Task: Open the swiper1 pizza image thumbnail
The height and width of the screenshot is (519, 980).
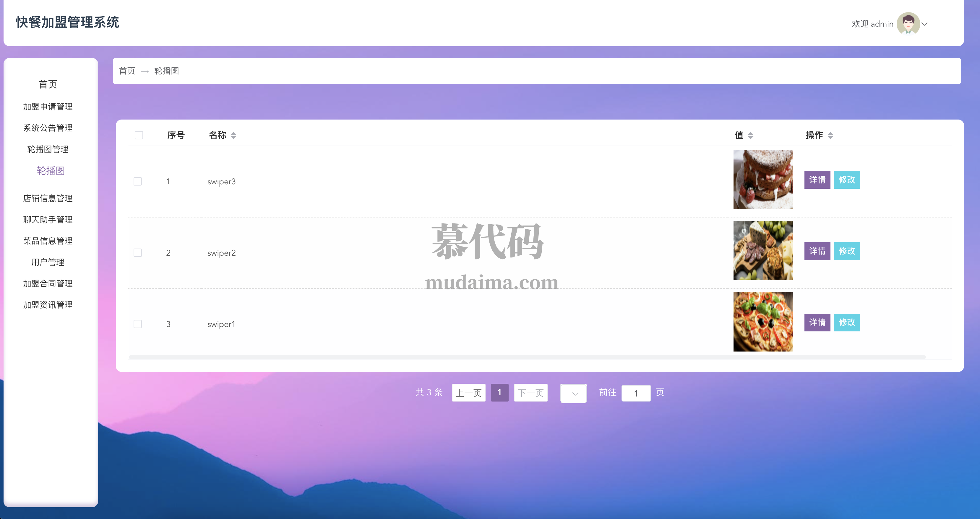Action: (x=762, y=322)
